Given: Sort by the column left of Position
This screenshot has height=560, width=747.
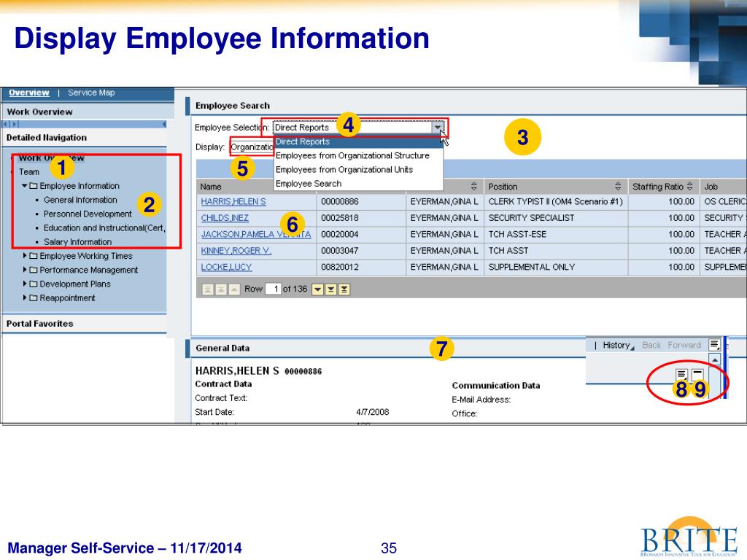Looking at the screenshot, I should (473, 186).
